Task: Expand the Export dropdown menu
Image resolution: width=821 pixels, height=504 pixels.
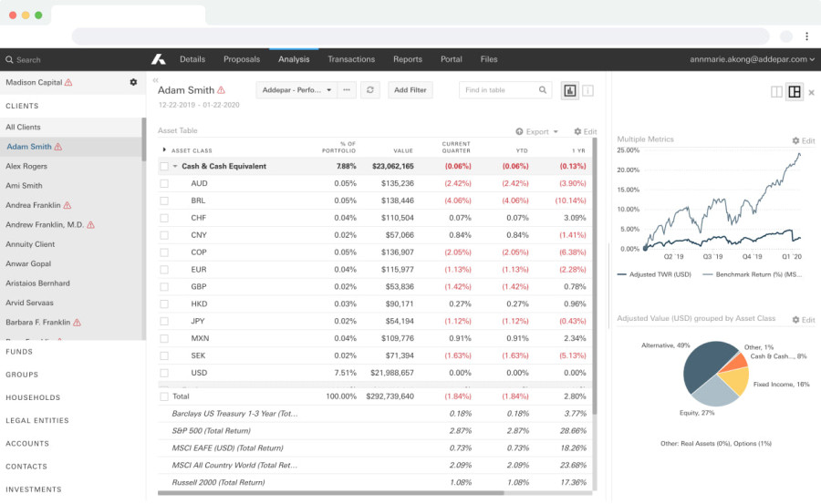Action: click(x=537, y=131)
